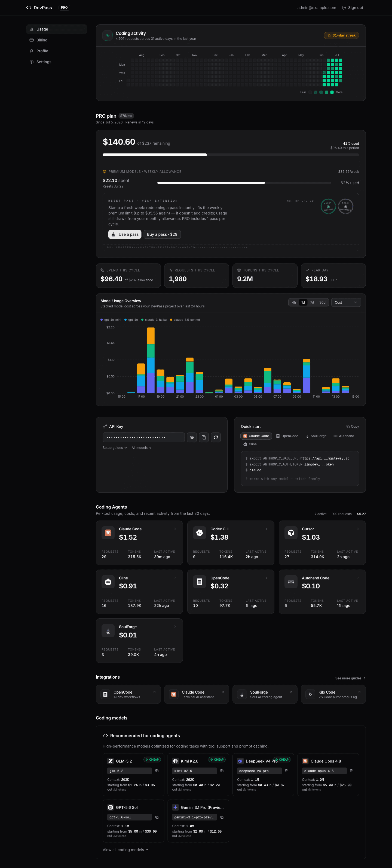Copy the kimi-k2.6 model ID
This screenshot has width=392, height=868.
tap(222, 771)
